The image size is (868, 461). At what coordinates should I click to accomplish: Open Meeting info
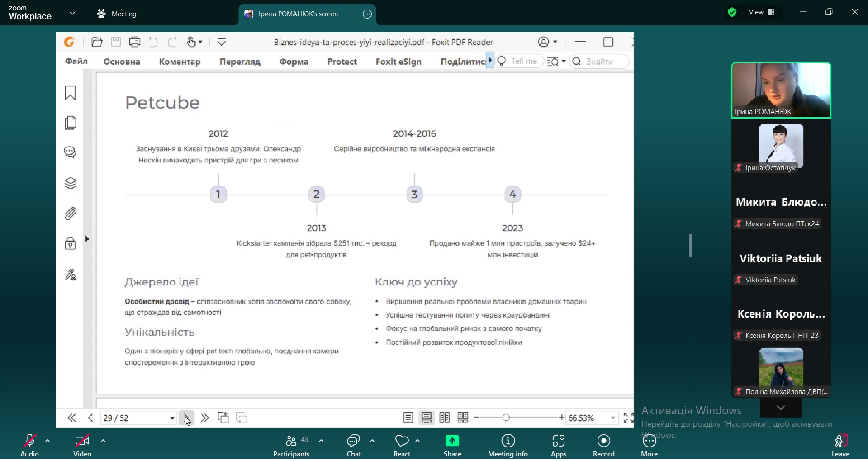coord(508,445)
